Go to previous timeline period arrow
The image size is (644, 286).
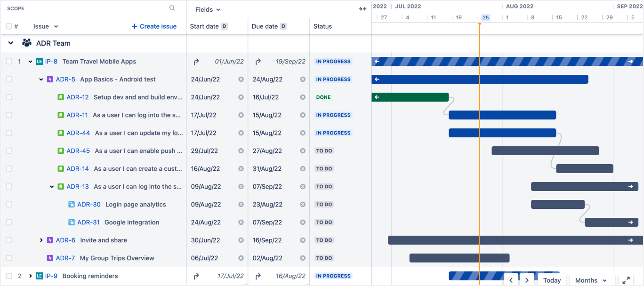[511, 280]
